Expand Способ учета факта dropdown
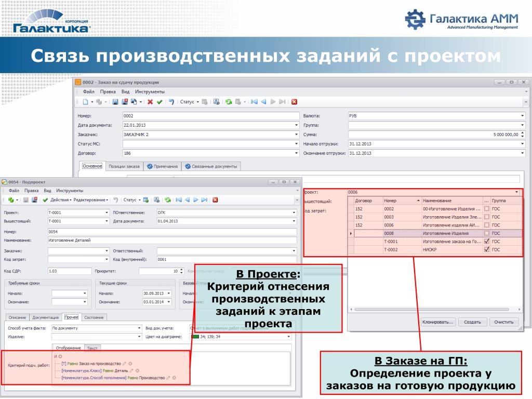 139,328
